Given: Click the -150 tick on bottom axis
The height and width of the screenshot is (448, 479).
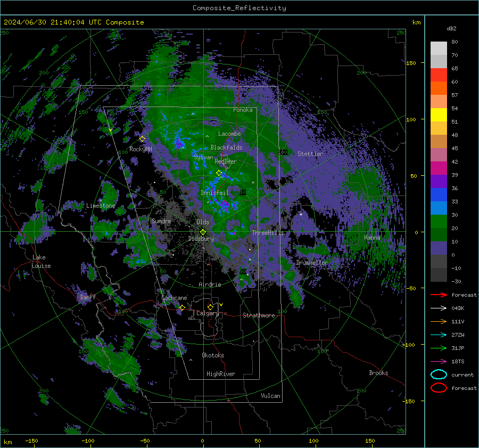Looking at the screenshot, I should 31,441.
